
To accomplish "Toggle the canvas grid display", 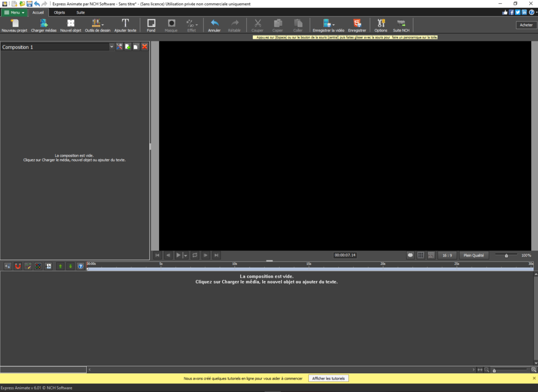I will click(x=421, y=255).
